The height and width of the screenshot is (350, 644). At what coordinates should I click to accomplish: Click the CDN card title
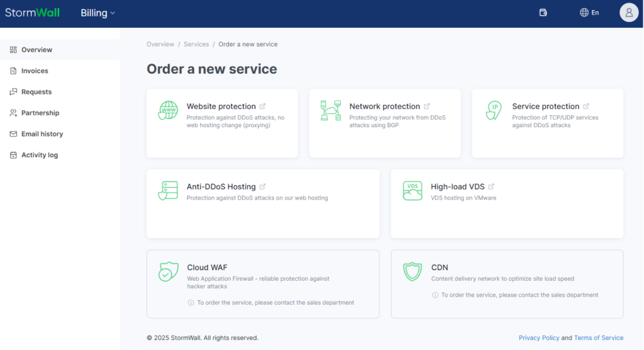pos(440,268)
